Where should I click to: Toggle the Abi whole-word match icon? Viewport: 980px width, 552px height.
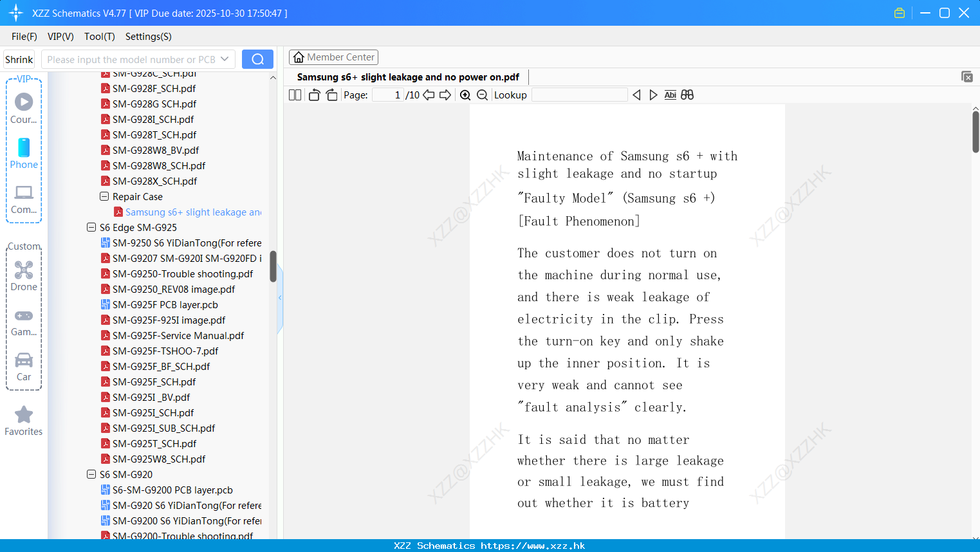[x=670, y=95]
